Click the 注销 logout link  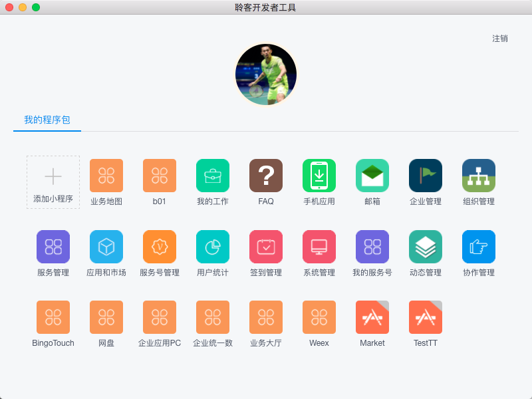point(499,39)
